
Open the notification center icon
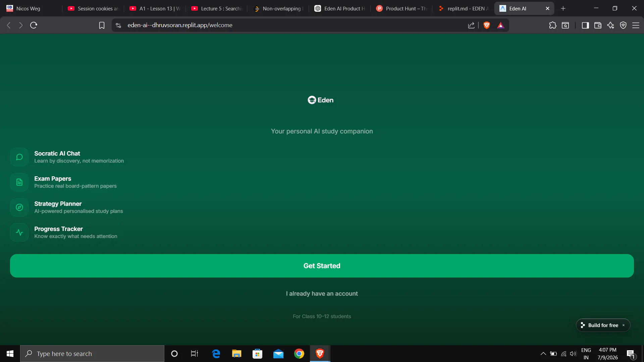(x=631, y=354)
